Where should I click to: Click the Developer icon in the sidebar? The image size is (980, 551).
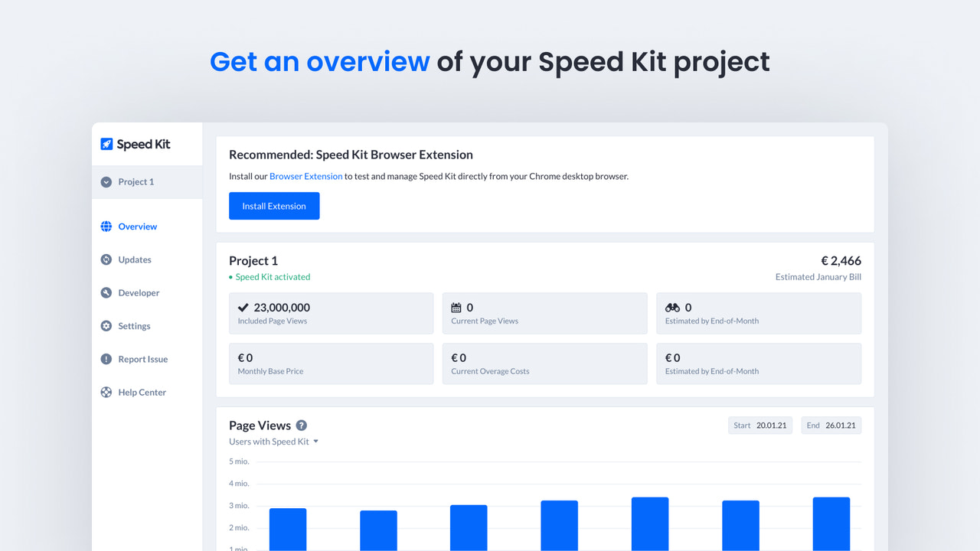tap(106, 292)
